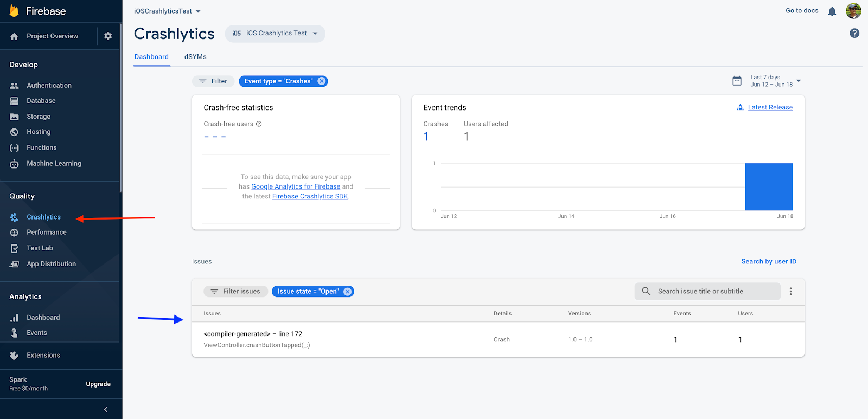Click the Database icon in sidebar
Screen dimensions: 868x419
[14, 101]
